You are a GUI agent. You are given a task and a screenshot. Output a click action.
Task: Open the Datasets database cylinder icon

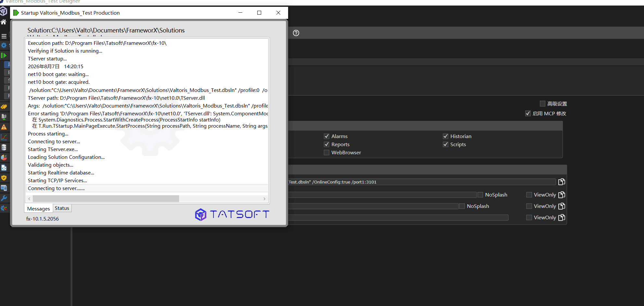tap(4, 147)
